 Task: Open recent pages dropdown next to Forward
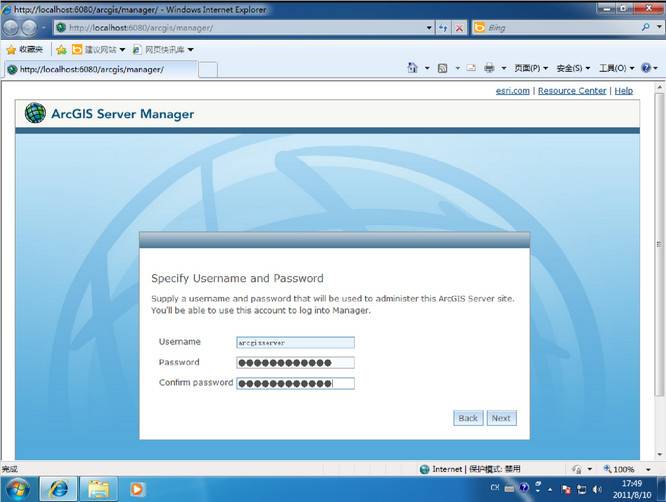click(x=43, y=28)
